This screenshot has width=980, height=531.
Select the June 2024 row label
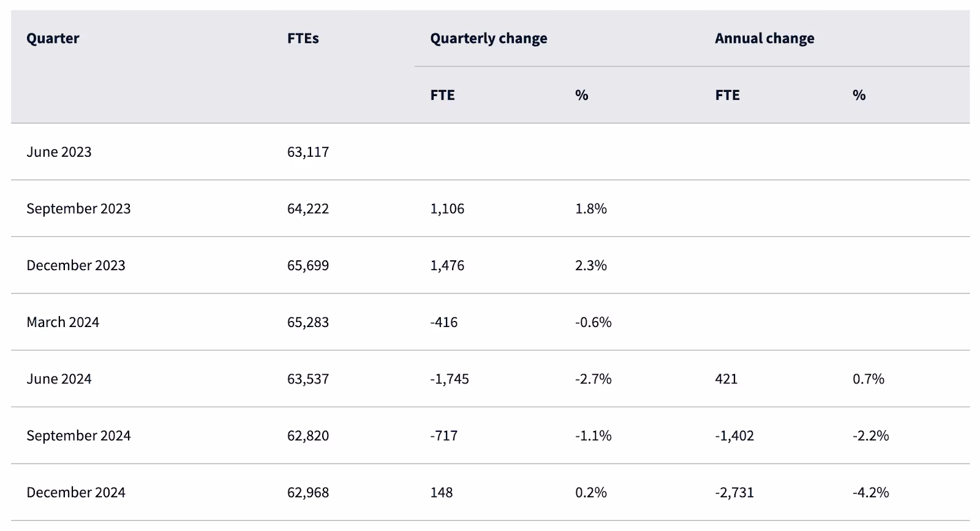59,379
